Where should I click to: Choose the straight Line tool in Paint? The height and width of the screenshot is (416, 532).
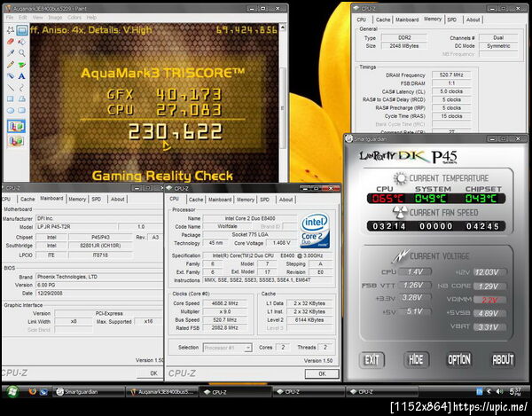10,88
